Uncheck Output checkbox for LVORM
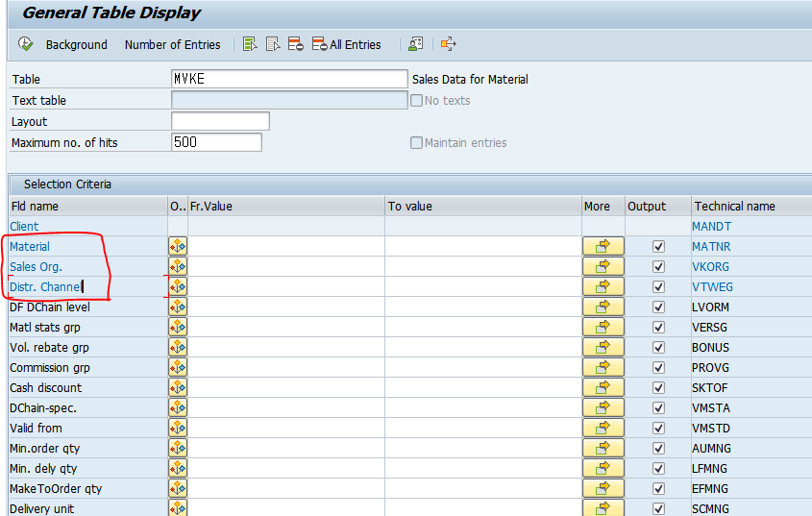 point(658,307)
